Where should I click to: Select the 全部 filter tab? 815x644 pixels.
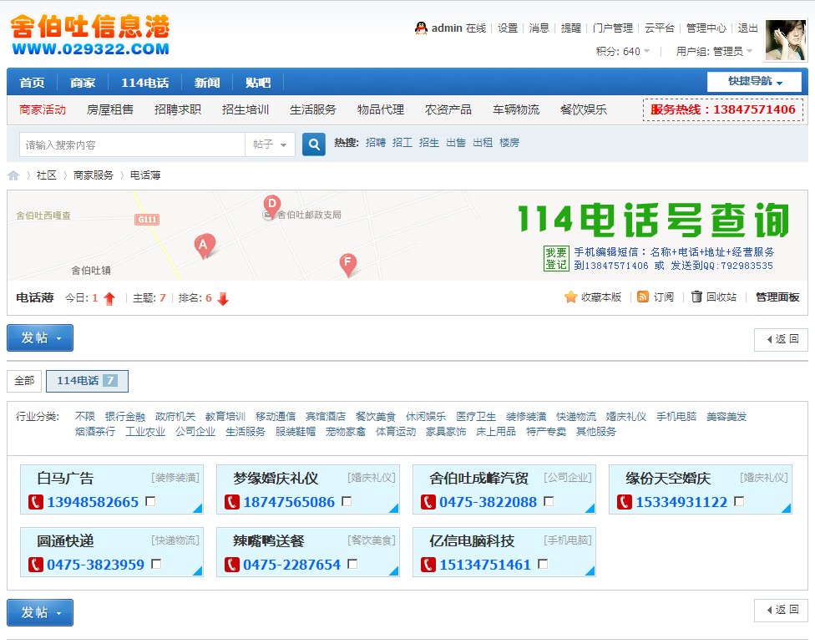24,381
